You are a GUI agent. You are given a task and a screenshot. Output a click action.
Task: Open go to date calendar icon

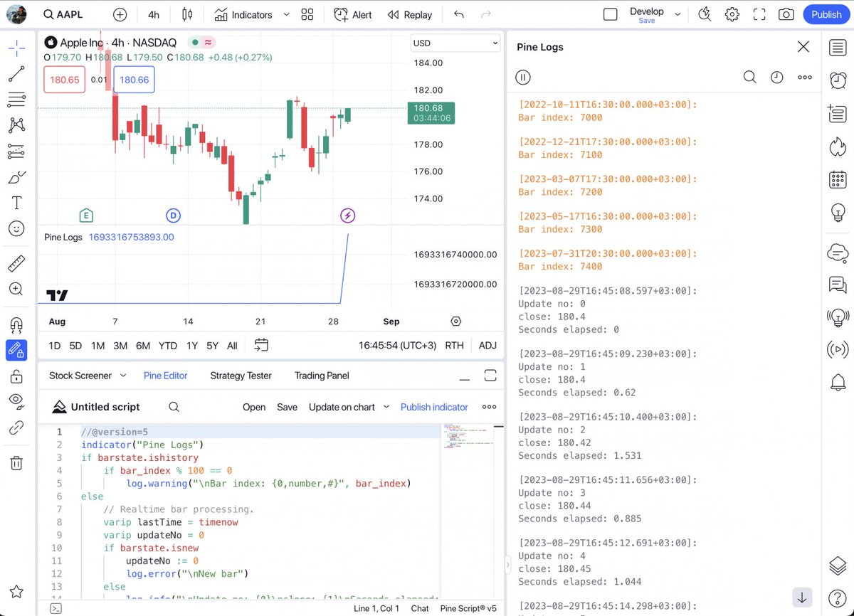pyautogui.click(x=261, y=345)
